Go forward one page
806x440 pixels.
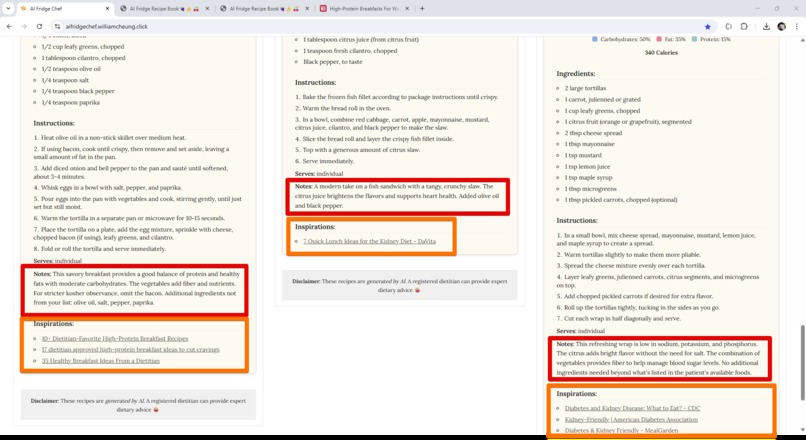24,27
